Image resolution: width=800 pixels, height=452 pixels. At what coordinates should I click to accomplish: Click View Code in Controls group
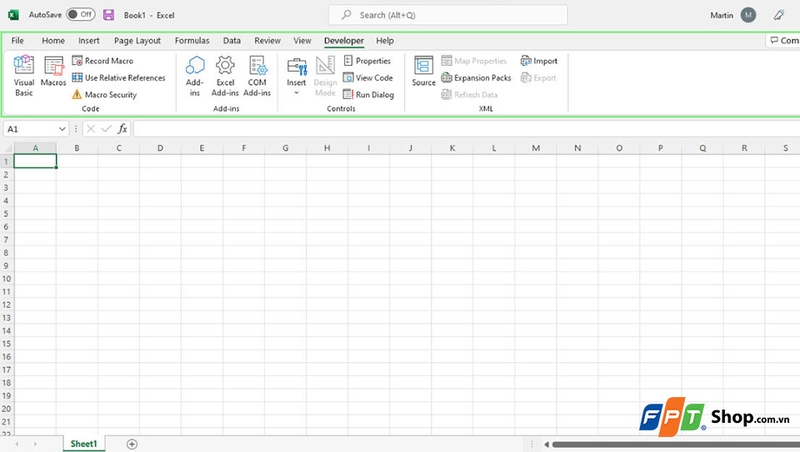coord(368,78)
